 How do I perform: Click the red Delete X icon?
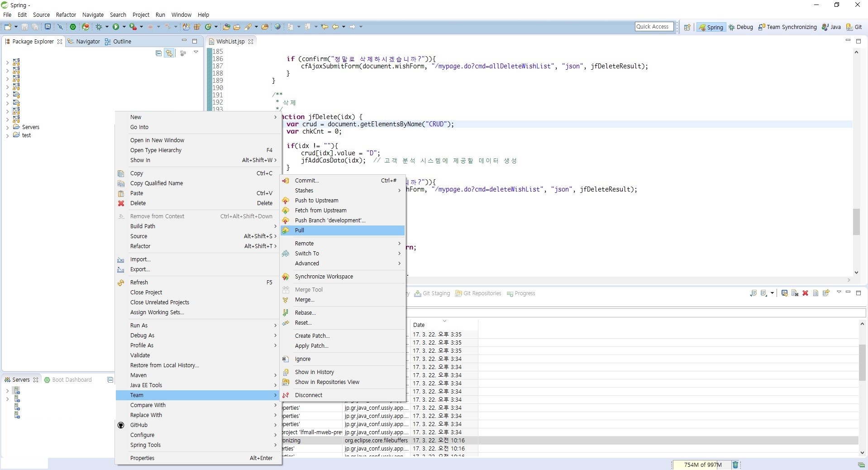pos(121,203)
